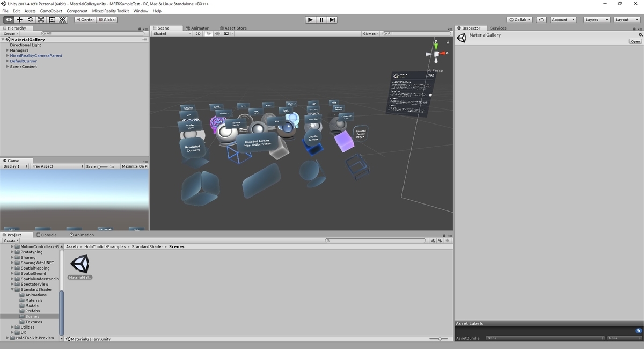
Task: Click the MaterialGallery Unity asset icon in Inspector
Action: 462,38
